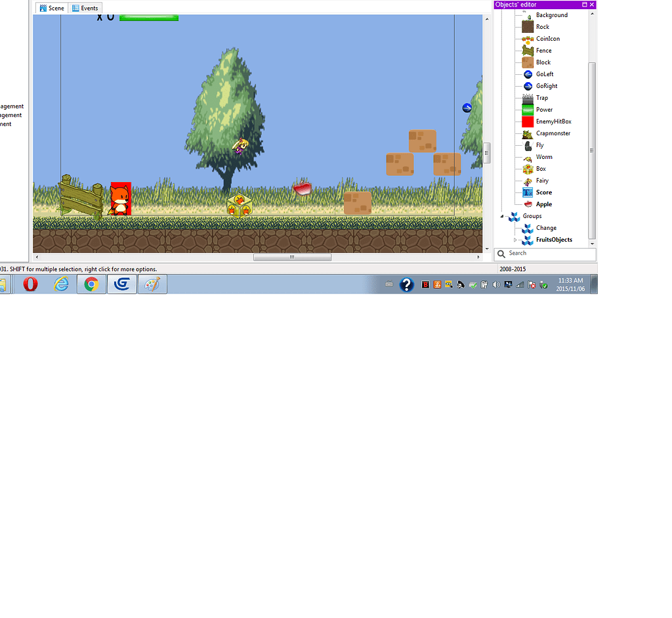
Task: Dock the Objects' editor panel
Action: pos(584,5)
